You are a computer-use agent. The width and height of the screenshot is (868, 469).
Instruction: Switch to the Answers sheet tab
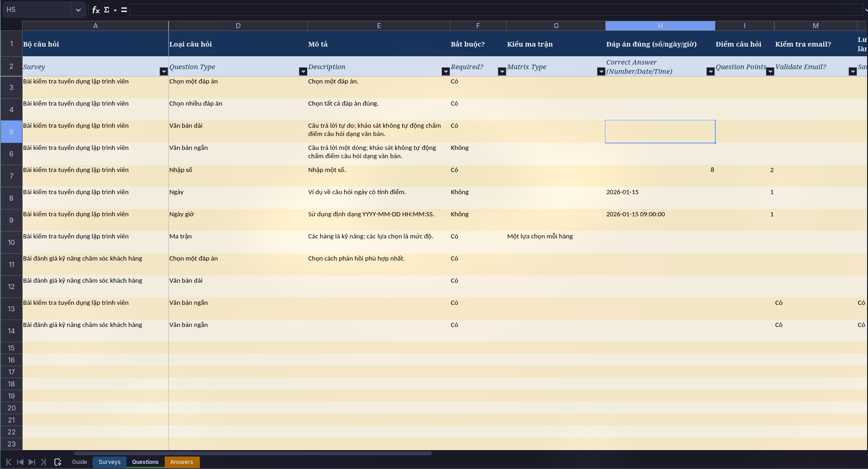[x=182, y=462]
